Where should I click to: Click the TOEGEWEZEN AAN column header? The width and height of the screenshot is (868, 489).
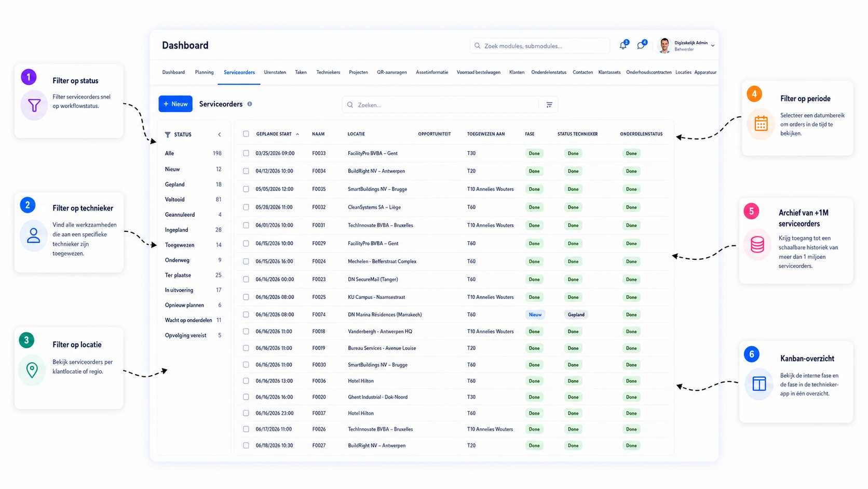(x=485, y=134)
